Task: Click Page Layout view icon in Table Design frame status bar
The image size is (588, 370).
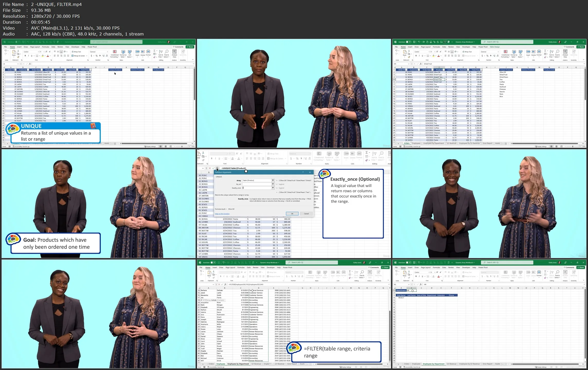Action: (x=556, y=147)
